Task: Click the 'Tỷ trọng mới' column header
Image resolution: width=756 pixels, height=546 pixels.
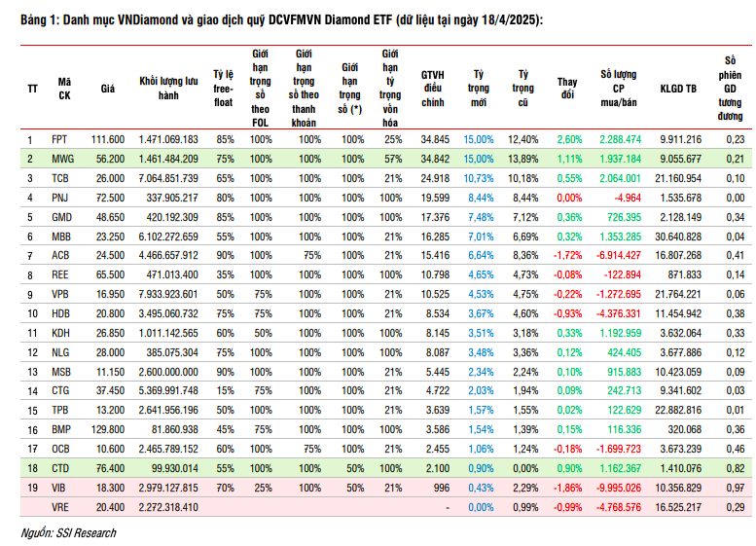Action: [478, 88]
